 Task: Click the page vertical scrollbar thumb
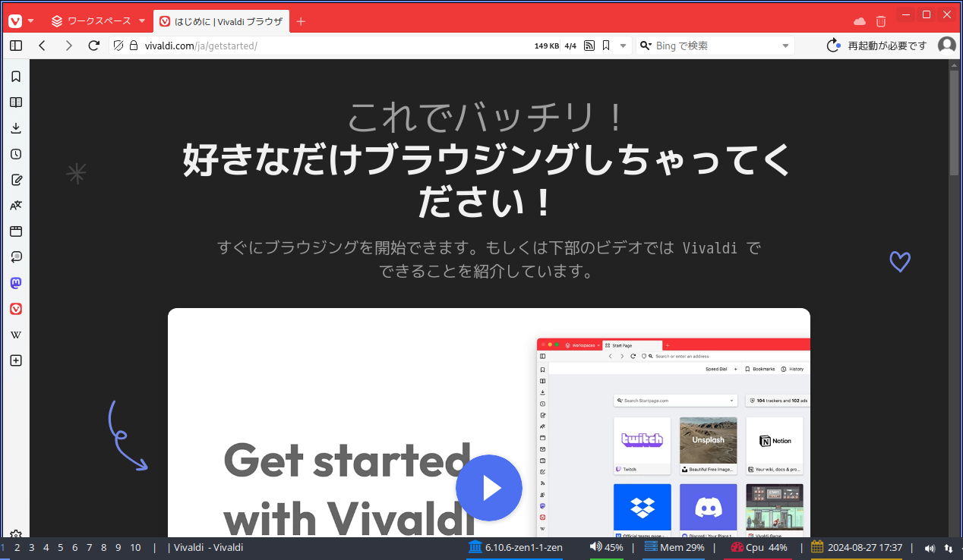click(x=955, y=123)
